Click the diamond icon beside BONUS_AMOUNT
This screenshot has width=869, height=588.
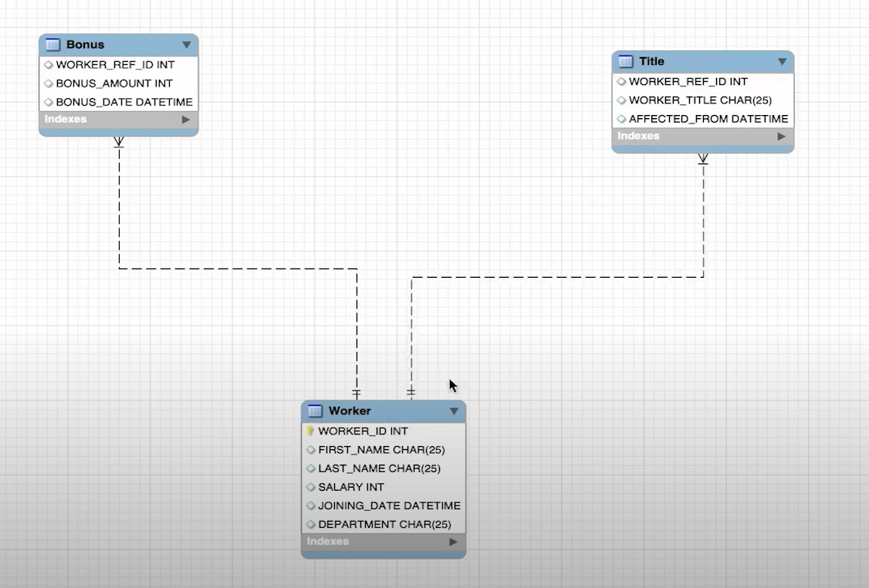(48, 83)
